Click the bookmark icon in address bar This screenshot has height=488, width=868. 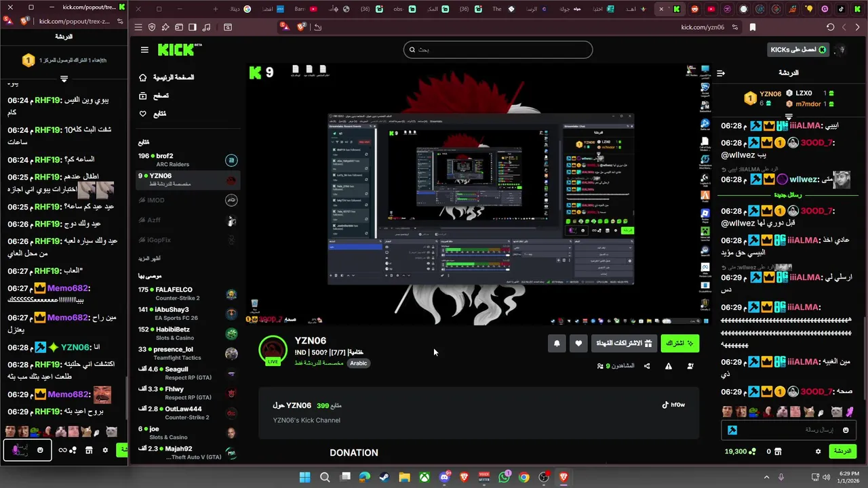753,27
